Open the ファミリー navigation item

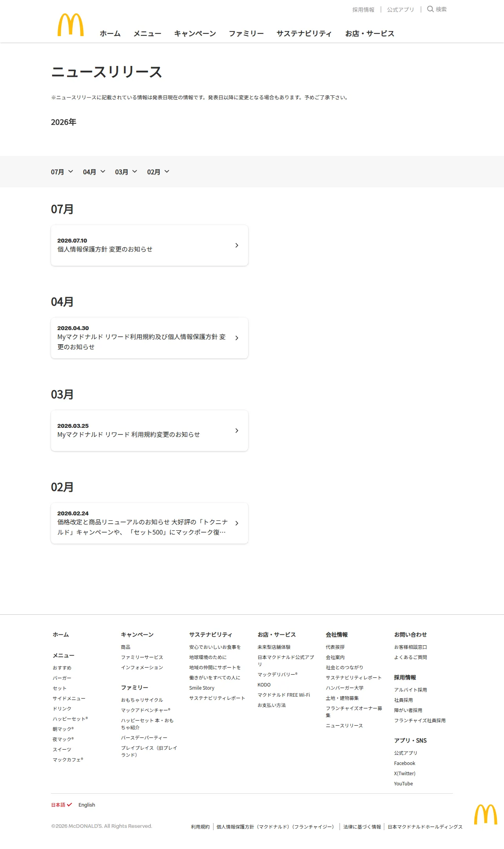pos(247,34)
